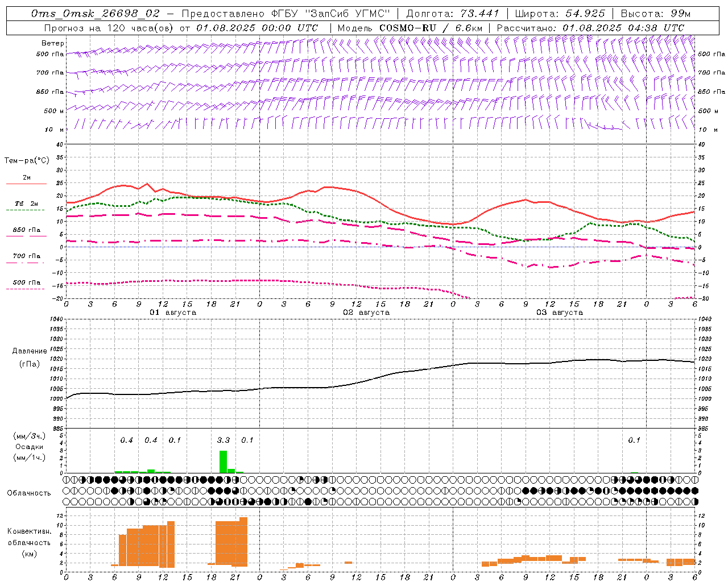
Task: Click the Конвективн. convective cloud label
Action: tap(29, 531)
